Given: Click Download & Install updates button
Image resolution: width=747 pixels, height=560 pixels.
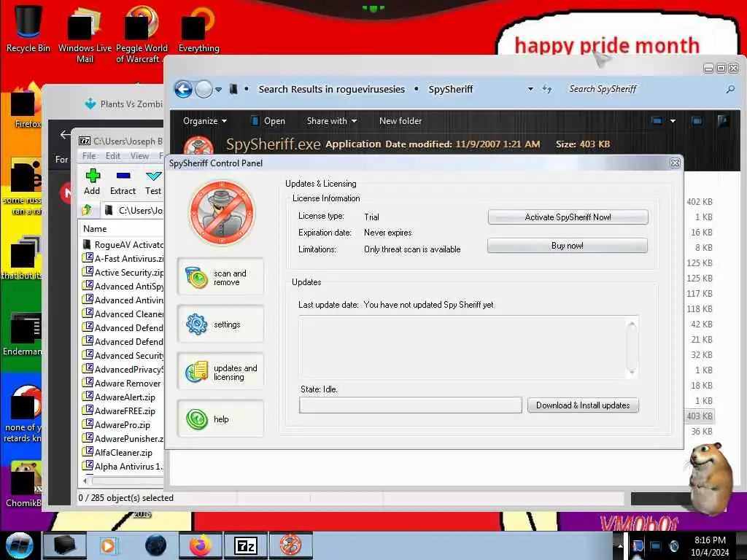Looking at the screenshot, I should pos(583,405).
